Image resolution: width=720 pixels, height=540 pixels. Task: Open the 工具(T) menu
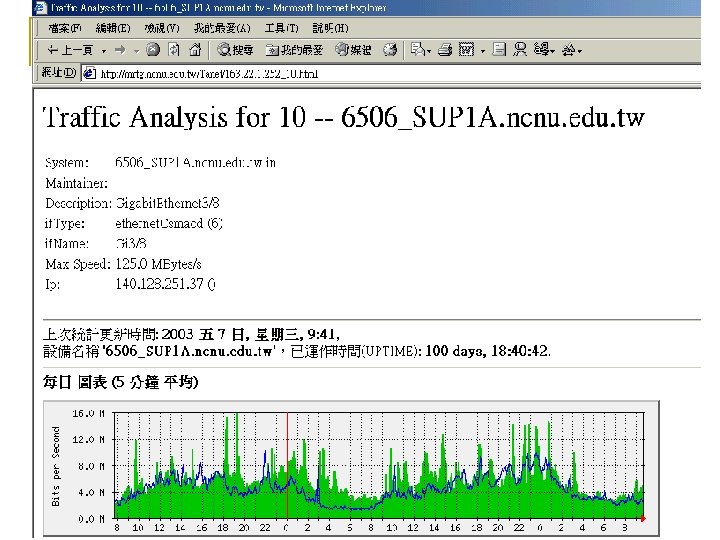pos(281,28)
